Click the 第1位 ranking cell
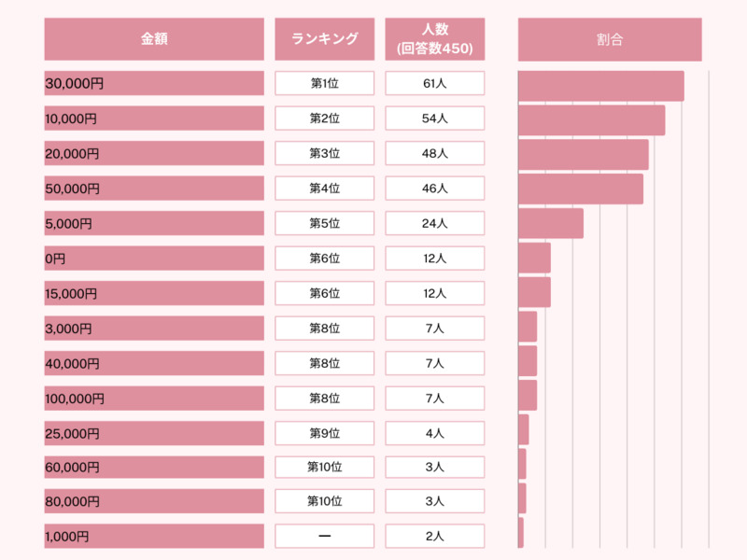This screenshot has width=747, height=560. (x=324, y=83)
